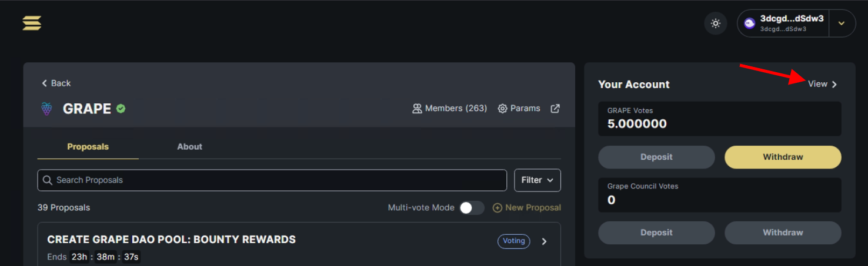
Task: Click the external link icon beside Params
Action: point(555,108)
